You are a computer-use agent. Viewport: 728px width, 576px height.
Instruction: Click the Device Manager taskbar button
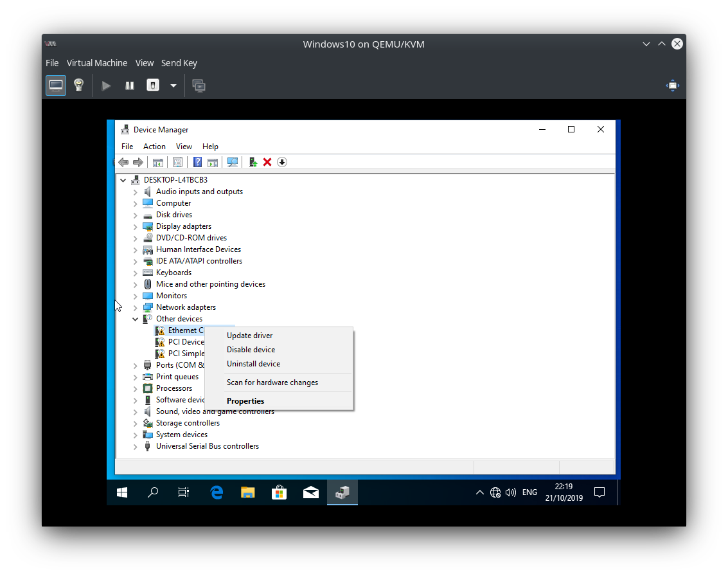342,492
